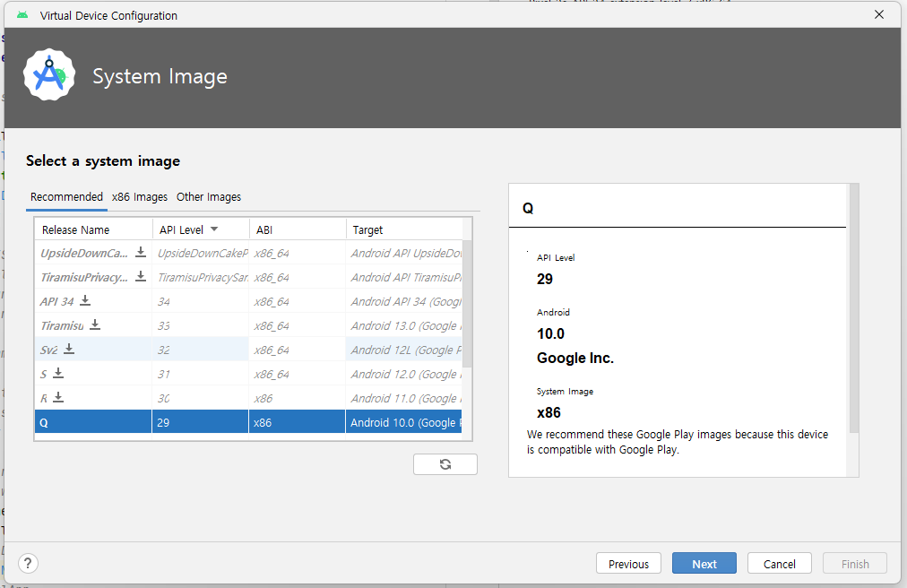Switch to the Recommended tab
Image resolution: width=907 pixels, height=588 pixels.
[x=66, y=197]
